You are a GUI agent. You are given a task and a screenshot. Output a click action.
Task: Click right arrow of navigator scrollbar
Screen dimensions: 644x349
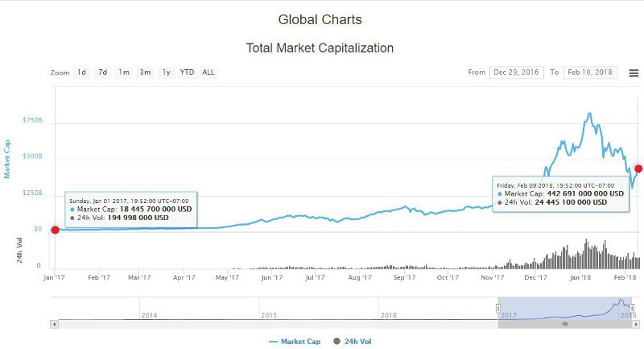[635, 324]
